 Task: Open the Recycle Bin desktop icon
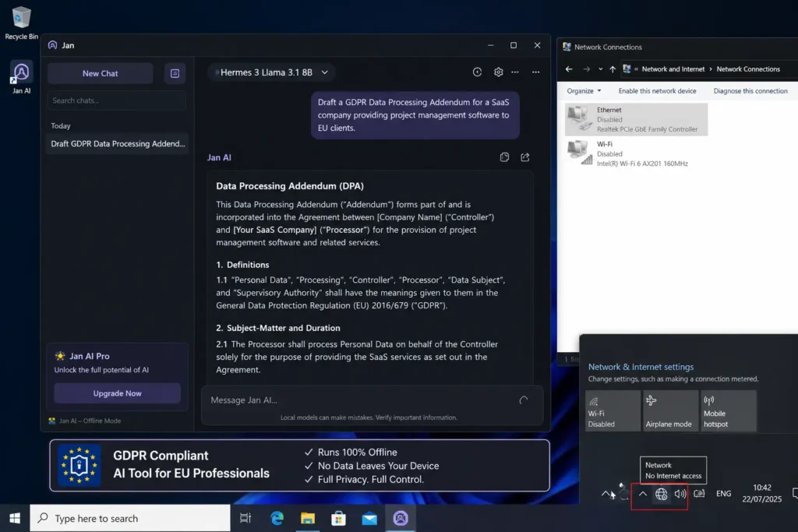21,23
